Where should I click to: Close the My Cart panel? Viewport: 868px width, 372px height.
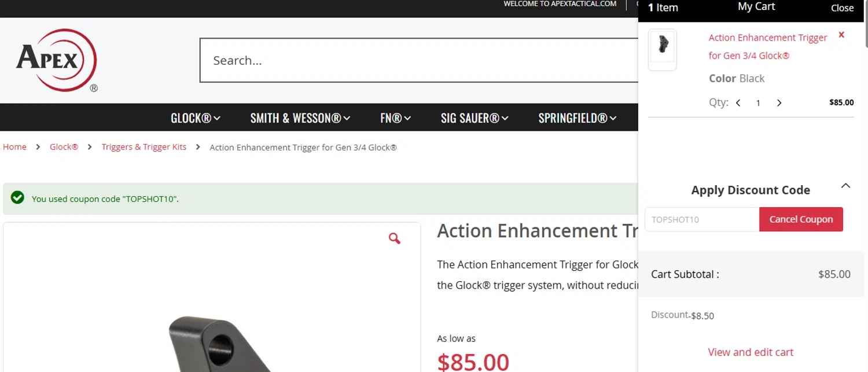click(x=843, y=8)
